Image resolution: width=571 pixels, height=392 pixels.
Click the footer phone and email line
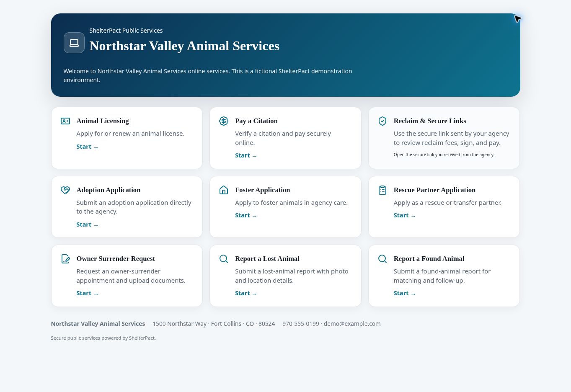(331, 324)
